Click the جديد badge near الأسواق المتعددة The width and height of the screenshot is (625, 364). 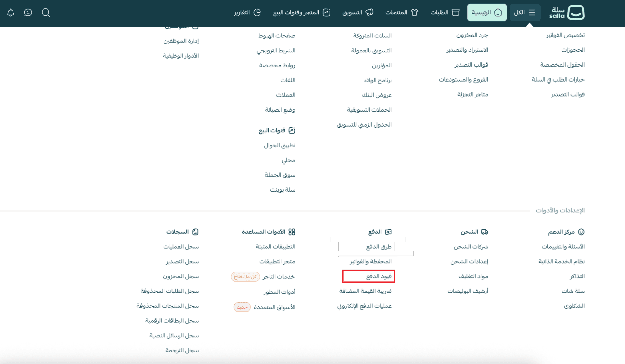[x=242, y=307]
